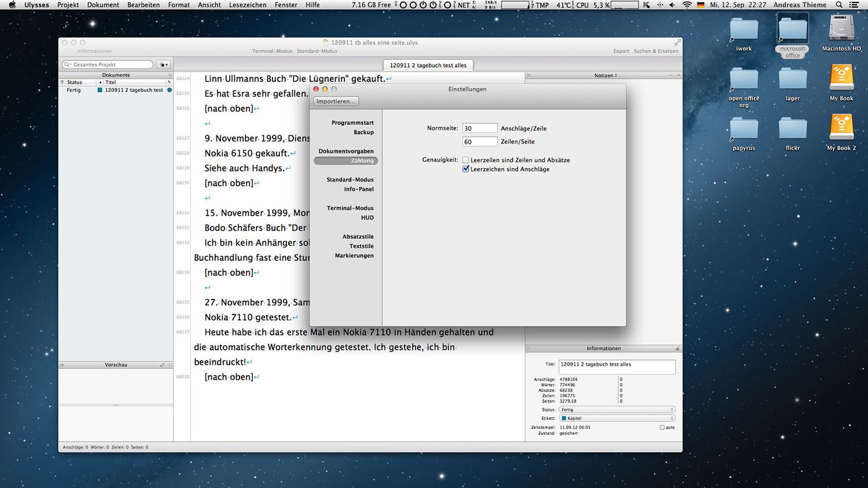Screen dimensions: 868x488
Task: Open the Ansicht menu
Action: [x=209, y=5]
